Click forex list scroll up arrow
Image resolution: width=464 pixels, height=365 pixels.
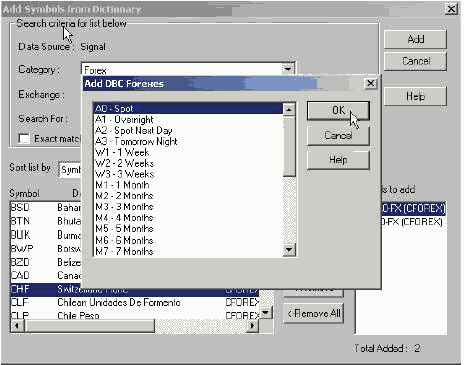[289, 109]
